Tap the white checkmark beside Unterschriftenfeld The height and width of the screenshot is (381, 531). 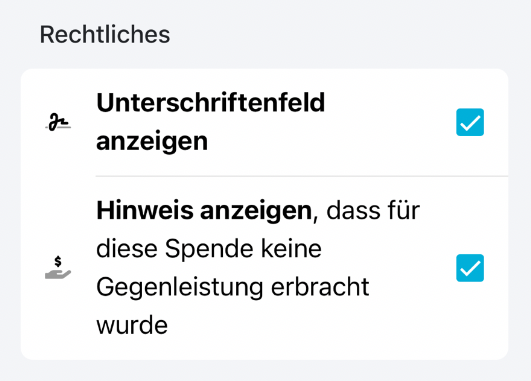coord(470,123)
